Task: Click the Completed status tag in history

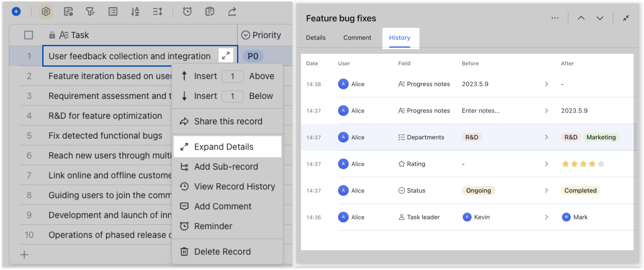Action: pyautogui.click(x=580, y=190)
